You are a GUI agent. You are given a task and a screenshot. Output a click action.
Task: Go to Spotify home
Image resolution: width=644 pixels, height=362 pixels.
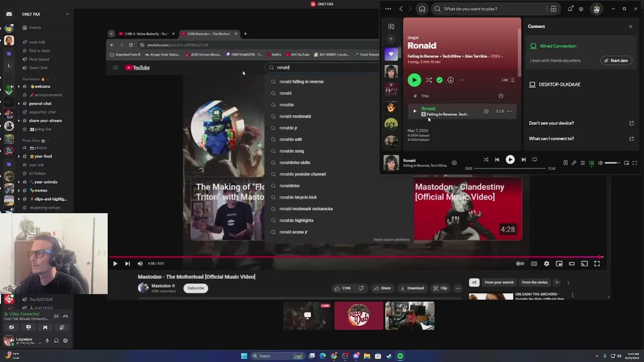coord(422,9)
